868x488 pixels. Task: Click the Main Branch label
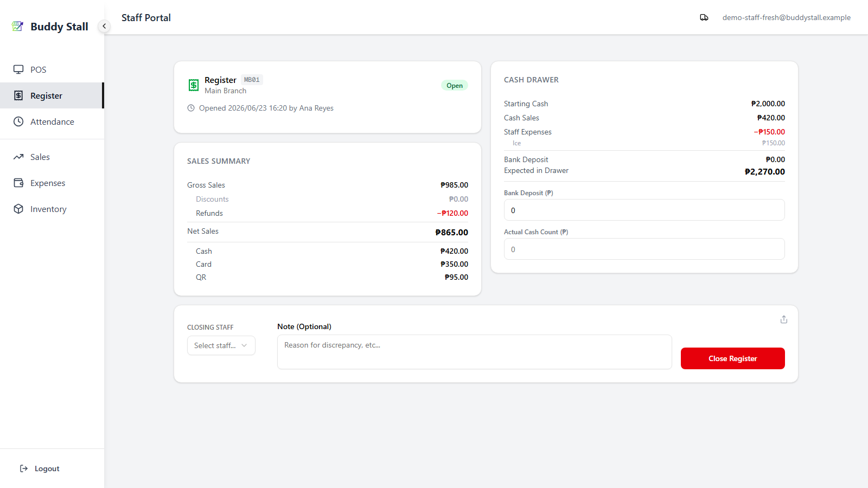pyautogui.click(x=225, y=91)
